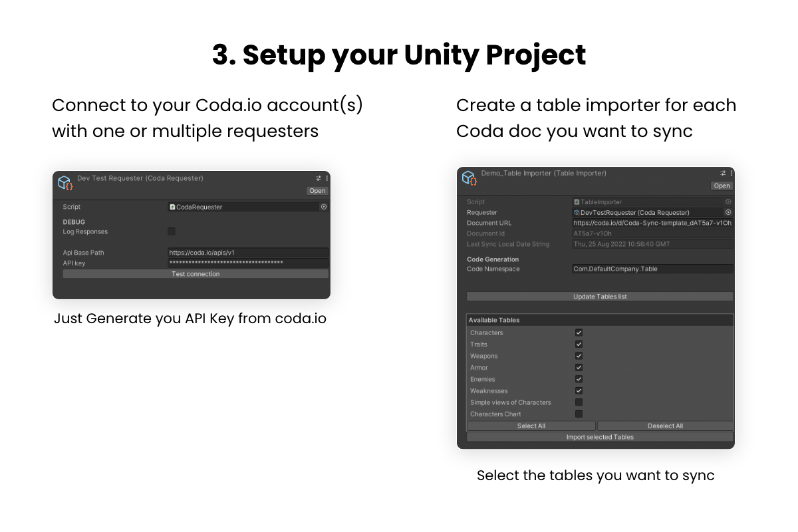This screenshot has width=798, height=532.
Task: Click the Demo_Table Importer asset icon
Action: (469, 178)
